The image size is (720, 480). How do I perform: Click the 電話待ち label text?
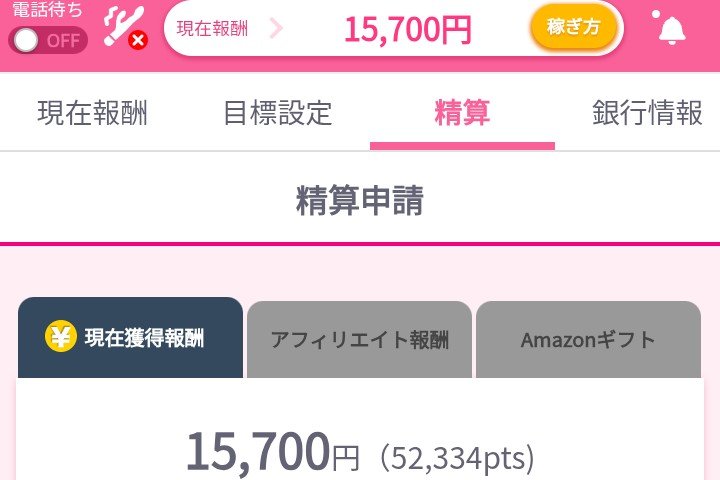click(47, 9)
